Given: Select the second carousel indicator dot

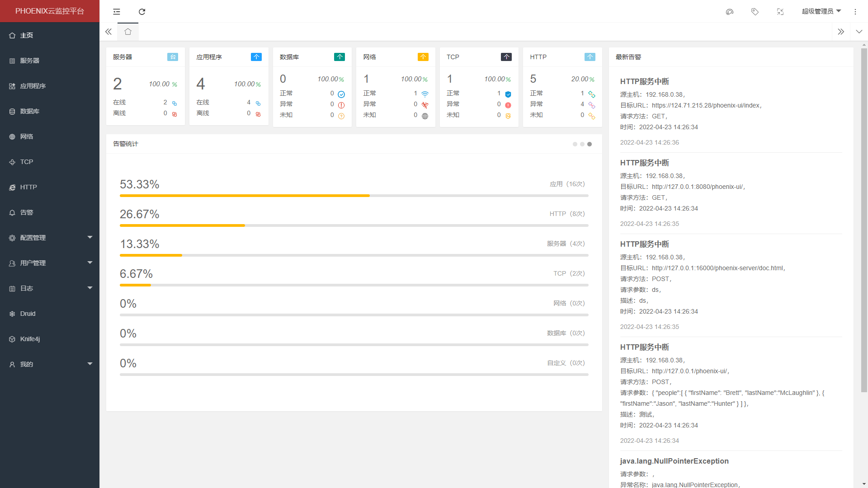Looking at the screenshot, I should coord(582,144).
